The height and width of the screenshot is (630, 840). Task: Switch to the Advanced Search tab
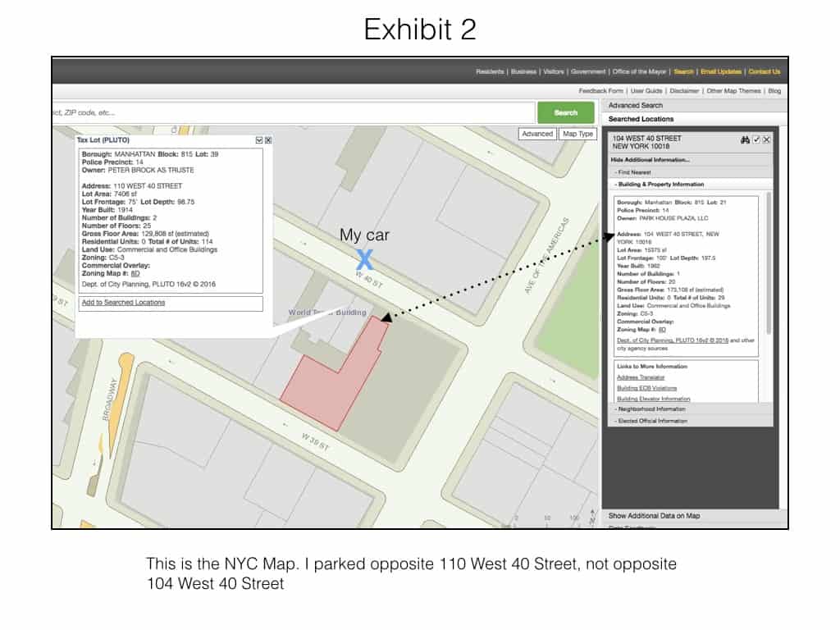pos(636,106)
